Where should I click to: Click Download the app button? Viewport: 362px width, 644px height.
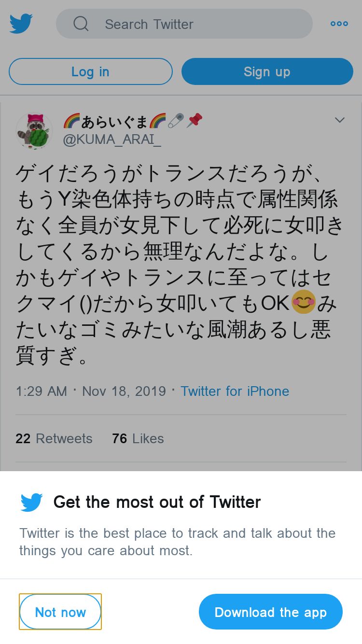point(270,612)
